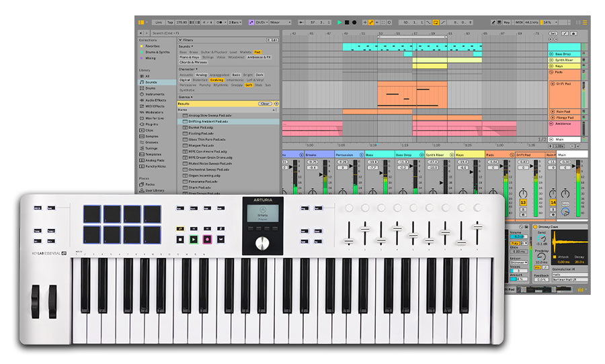This screenshot has height=364, width=605.
Task: Click the Main track volume fader handle
Action: 575,166
